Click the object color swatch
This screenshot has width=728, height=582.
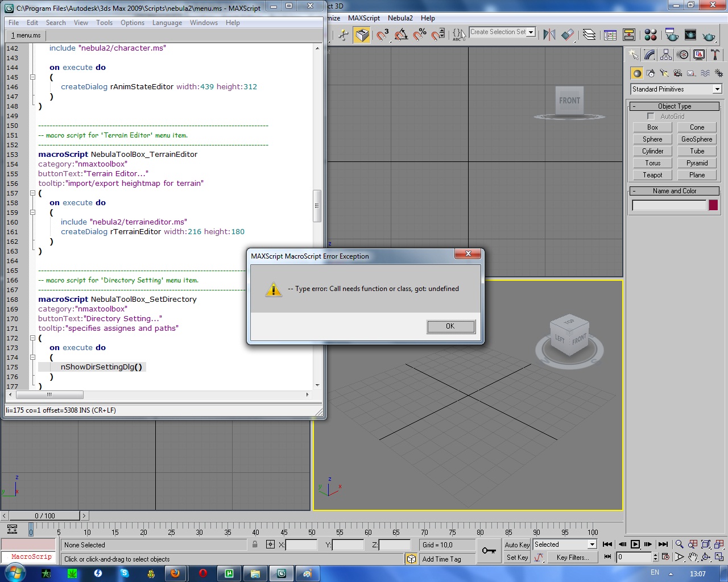pos(713,205)
